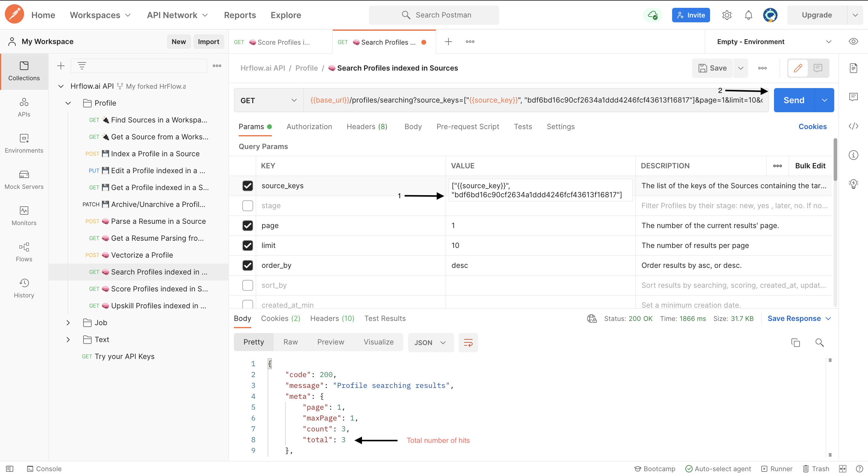The width and height of the screenshot is (868, 476).
Task: Open Mock Servers in sidebar
Action: coord(24,179)
